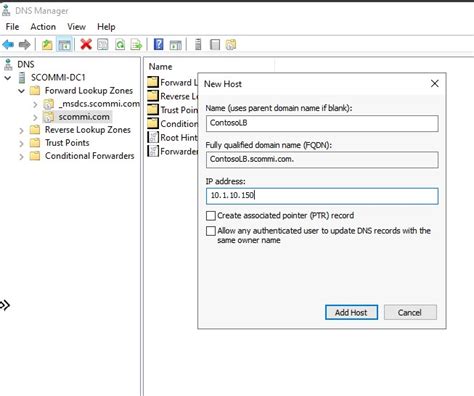Select Root Hint item in list pane
This screenshot has height=396, width=474.
172,137
